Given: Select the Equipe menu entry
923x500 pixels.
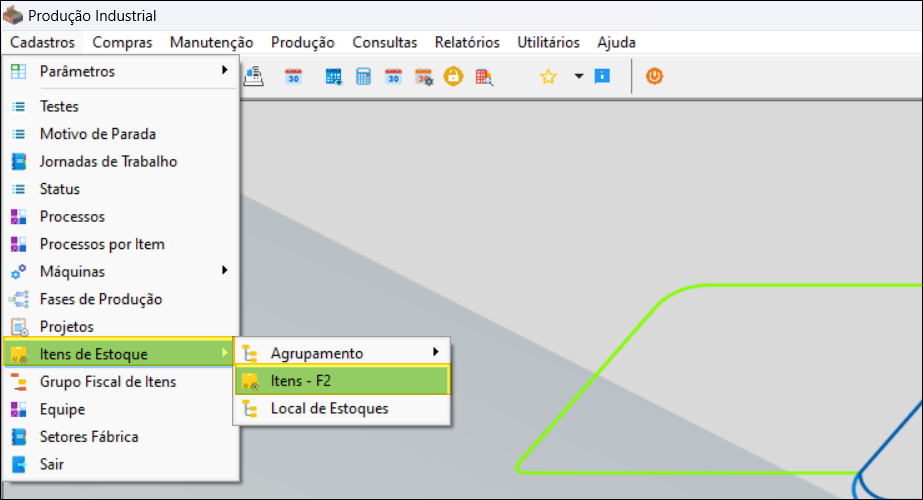Looking at the screenshot, I should tap(120, 409).
